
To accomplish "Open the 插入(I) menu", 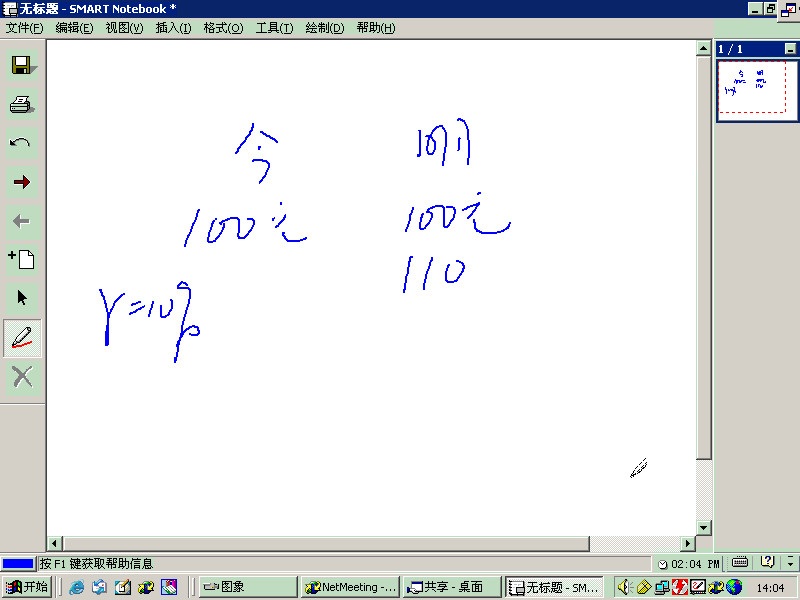I will pyautogui.click(x=173, y=28).
